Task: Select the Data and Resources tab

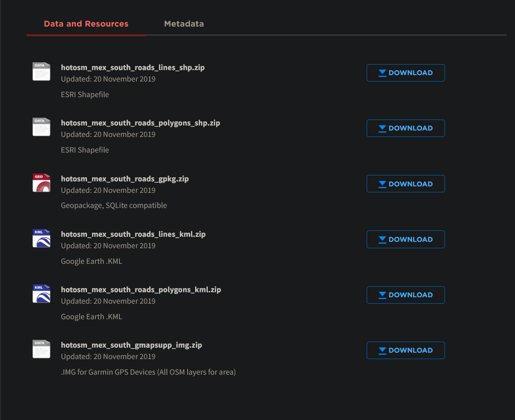Action: [x=86, y=24]
